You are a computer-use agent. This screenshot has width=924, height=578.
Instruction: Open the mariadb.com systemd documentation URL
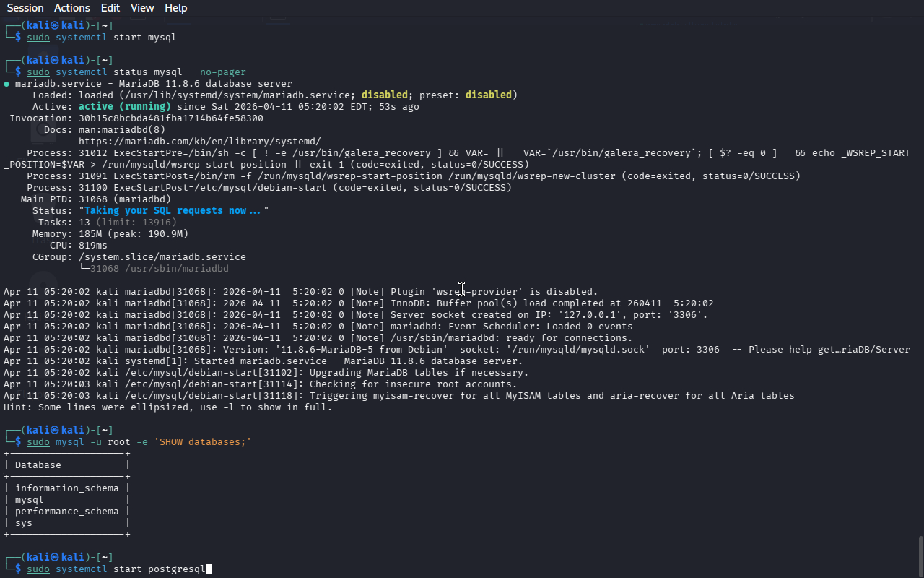point(199,142)
